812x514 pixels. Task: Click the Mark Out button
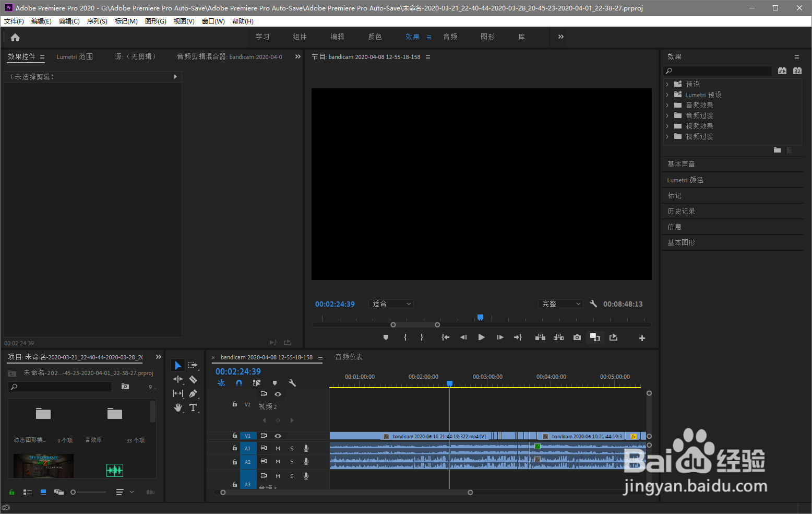pyautogui.click(x=422, y=337)
